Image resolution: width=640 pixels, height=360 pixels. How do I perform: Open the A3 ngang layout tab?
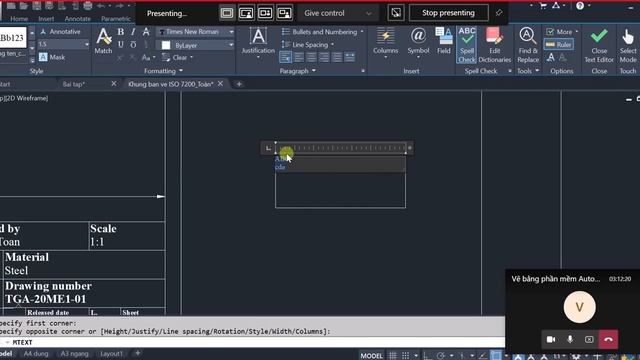(x=74, y=353)
